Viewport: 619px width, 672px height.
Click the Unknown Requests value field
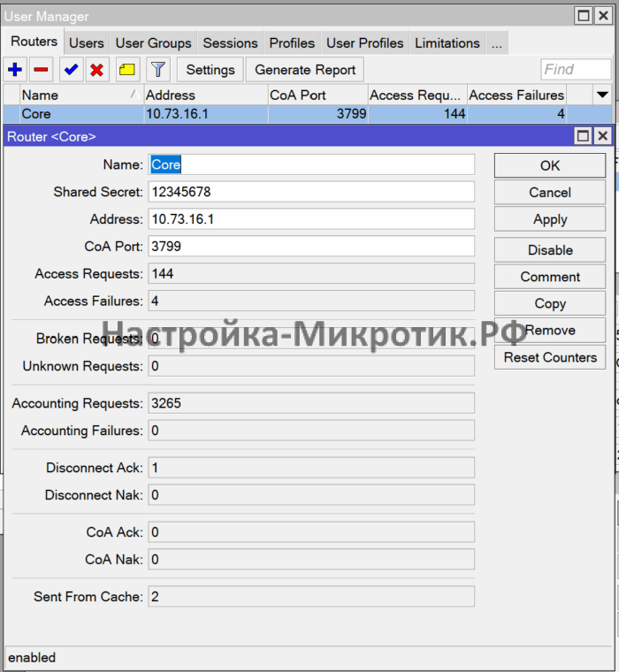[x=311, y=366]
